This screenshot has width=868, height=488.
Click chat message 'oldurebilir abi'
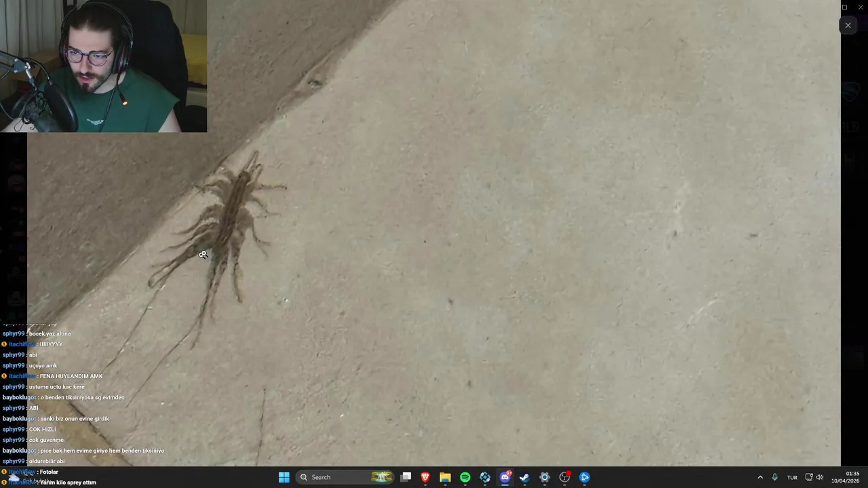point(47,461)
